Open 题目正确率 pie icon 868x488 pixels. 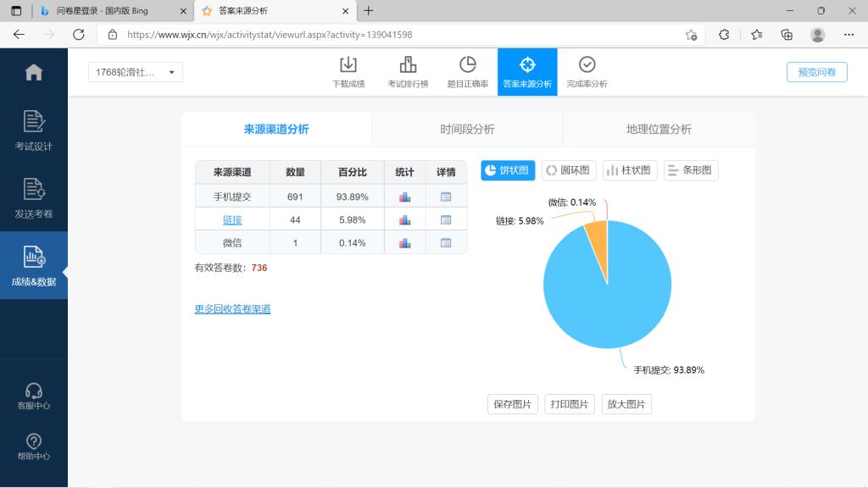pyautogui.click(x=467, y=65)
